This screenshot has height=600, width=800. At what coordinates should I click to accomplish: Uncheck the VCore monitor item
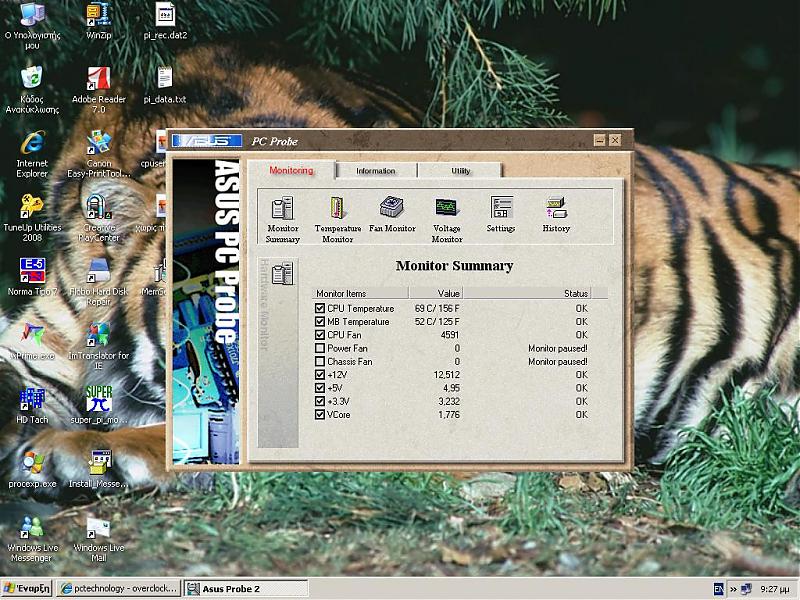tap(320, 414)
